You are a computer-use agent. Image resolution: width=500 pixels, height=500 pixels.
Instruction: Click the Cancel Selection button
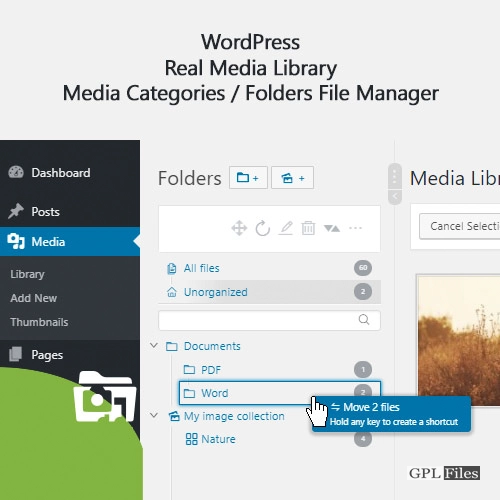(460, 226)
